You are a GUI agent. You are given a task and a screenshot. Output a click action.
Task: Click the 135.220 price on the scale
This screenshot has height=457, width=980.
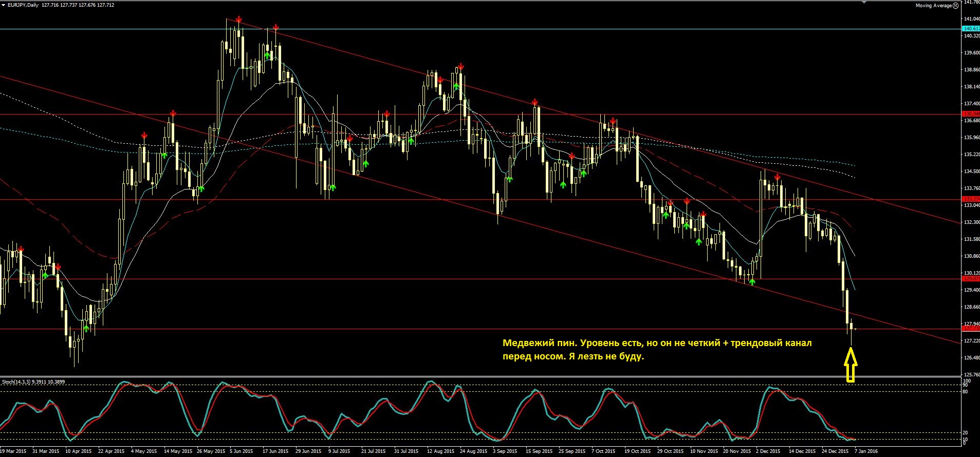point(971,155)
